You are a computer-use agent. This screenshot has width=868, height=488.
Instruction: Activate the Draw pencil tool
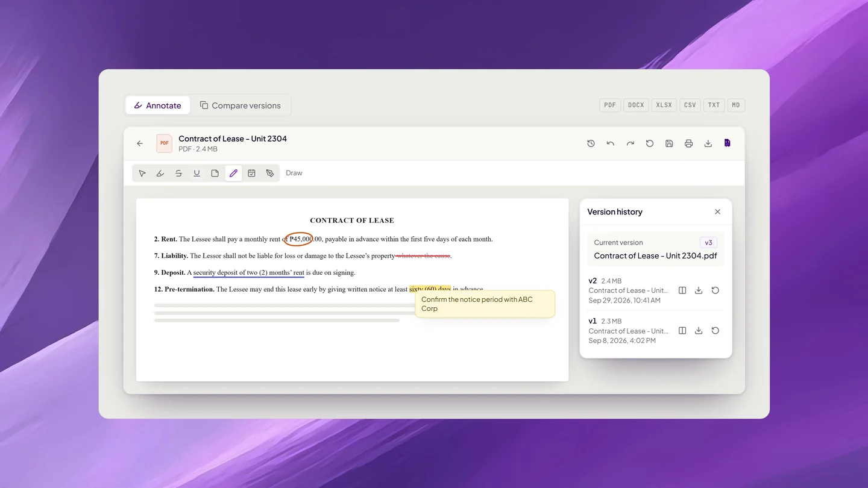(233, 174)
